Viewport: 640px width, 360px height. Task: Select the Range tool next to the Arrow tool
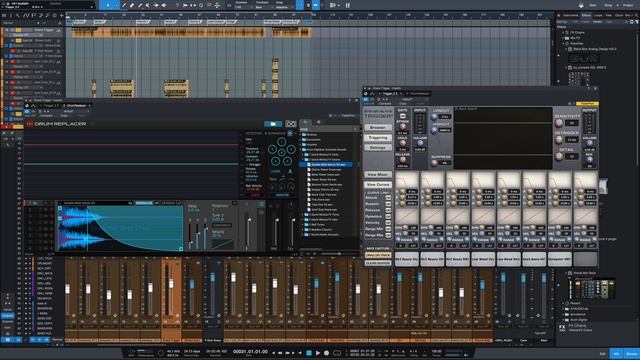116,5
